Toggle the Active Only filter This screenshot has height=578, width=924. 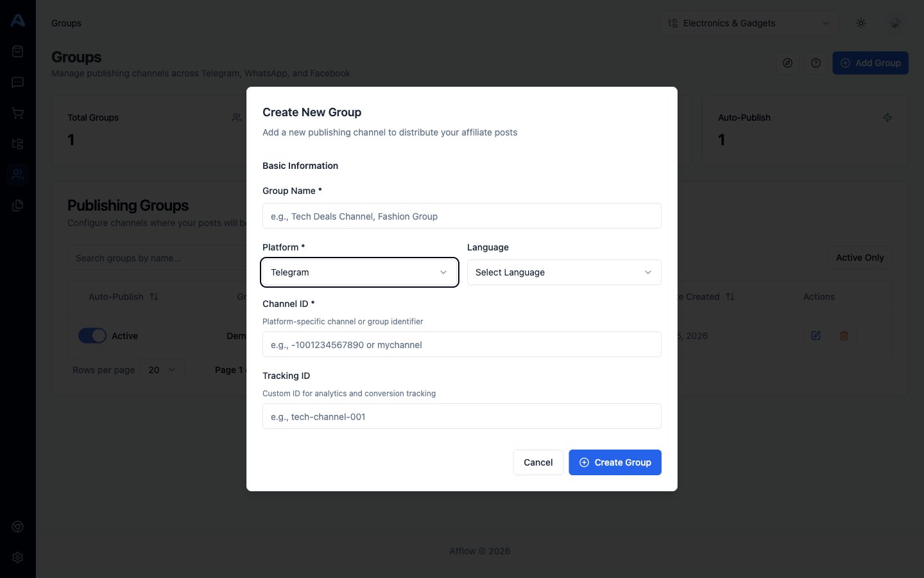coord(859,258)
